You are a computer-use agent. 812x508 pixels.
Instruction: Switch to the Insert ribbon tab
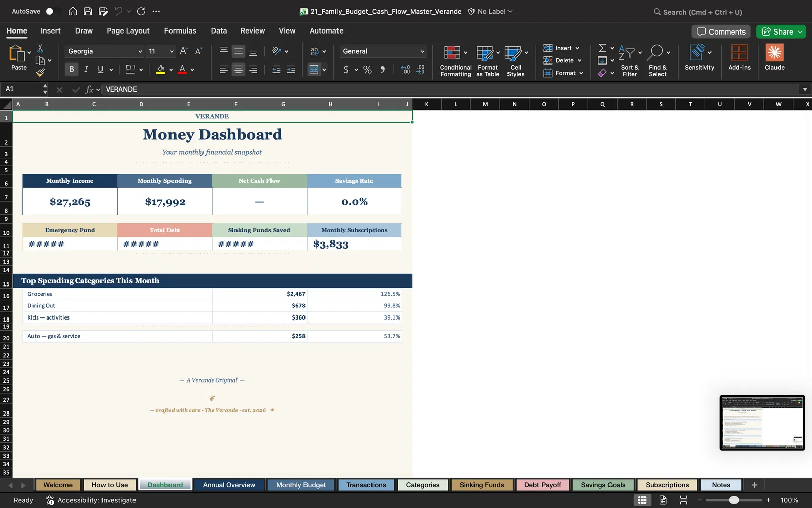(51, 30)
